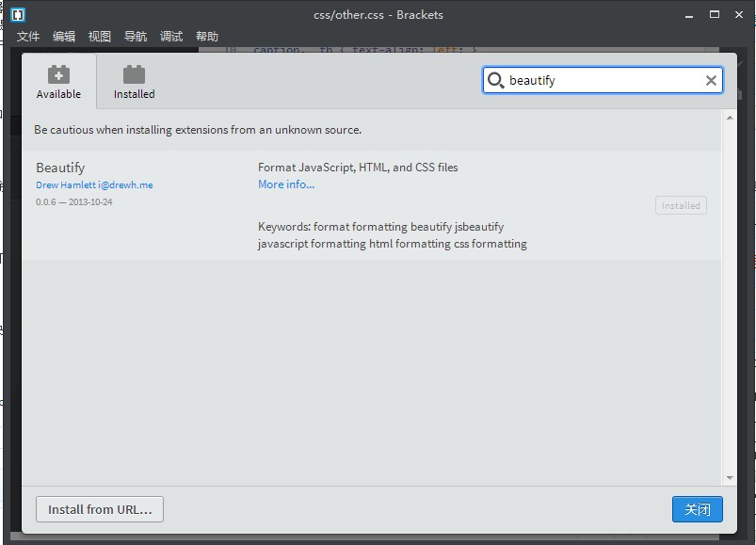The height and width of the screenshot is (545, 756).
Task: Click the unknown source caution message
Action: point(198,130)
